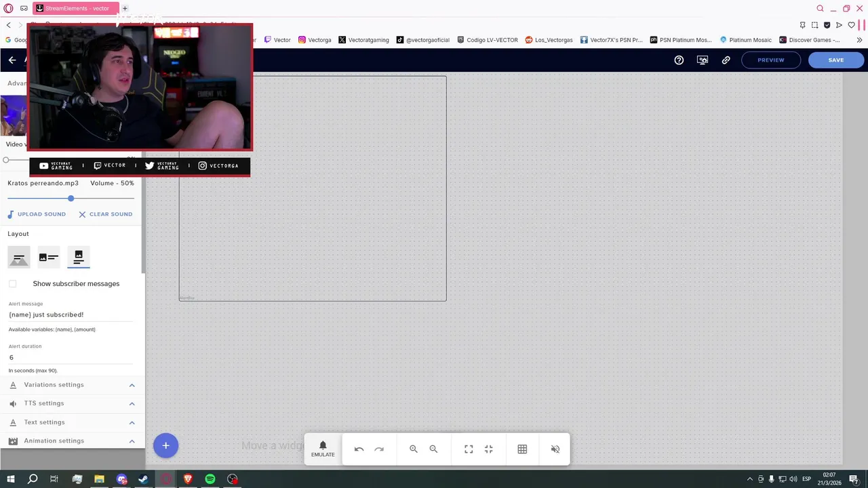Open Vector Twitch bookmark
The image size is (868, 488).
(277, 40)
